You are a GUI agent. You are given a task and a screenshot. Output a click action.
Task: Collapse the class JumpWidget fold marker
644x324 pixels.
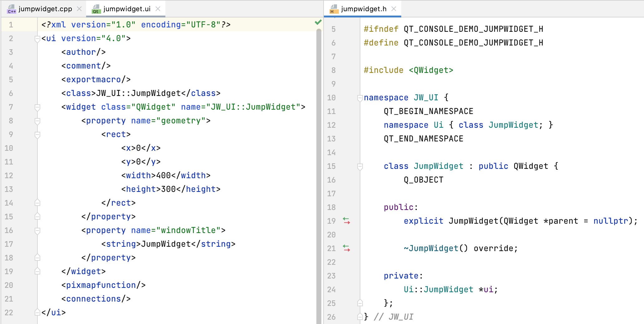click(360, 166)
